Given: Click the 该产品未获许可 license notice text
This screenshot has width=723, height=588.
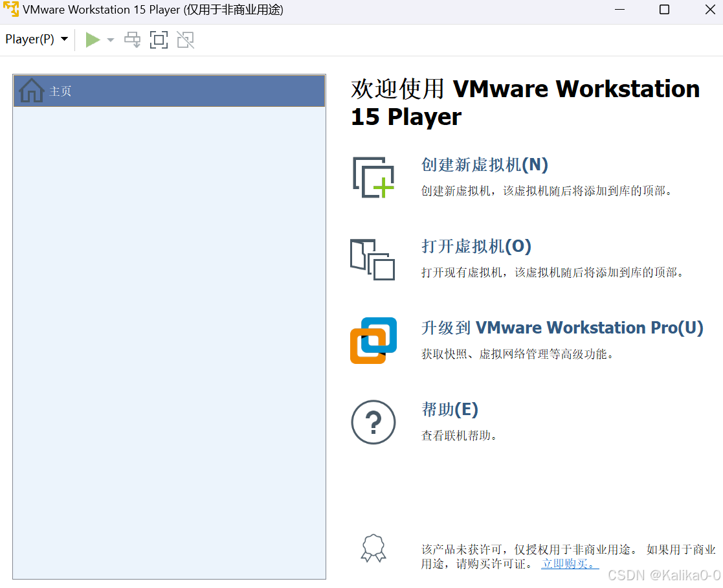Looking at the screenshot, I should tap(568, 556).
